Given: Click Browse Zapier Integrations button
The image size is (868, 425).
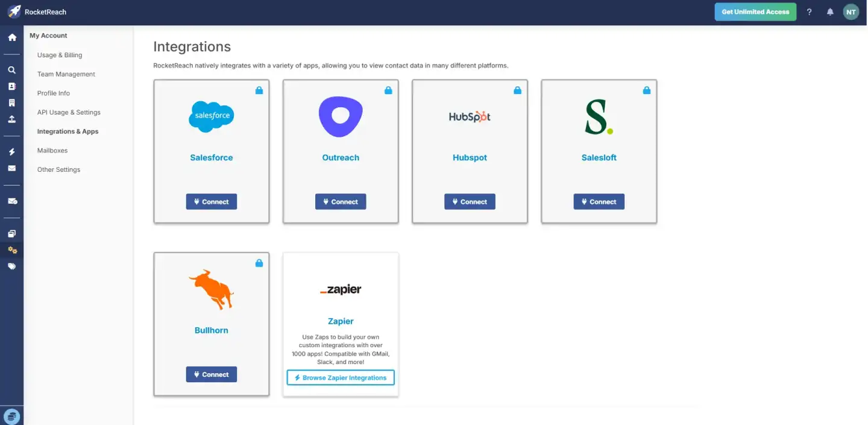Looking at the screenshot, I should pos(341,378).
